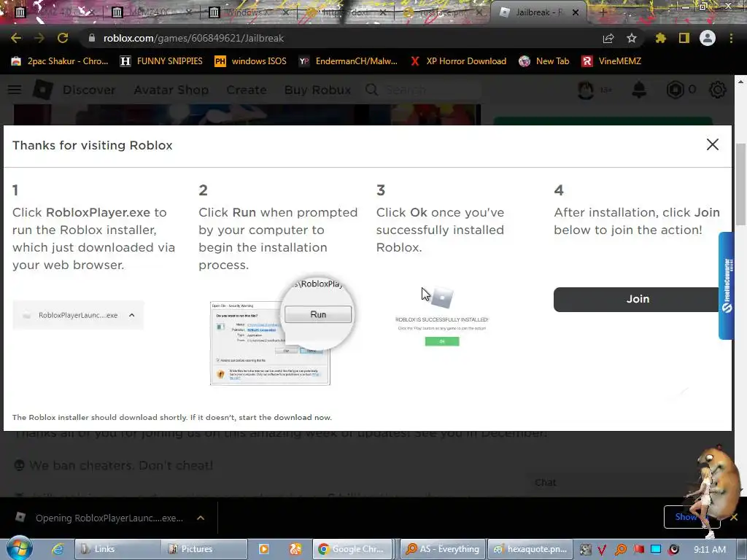Viewport: 747px width, 560px height.
Task: Open the VineMEMZ bookmark
Action: pos(612,61)
